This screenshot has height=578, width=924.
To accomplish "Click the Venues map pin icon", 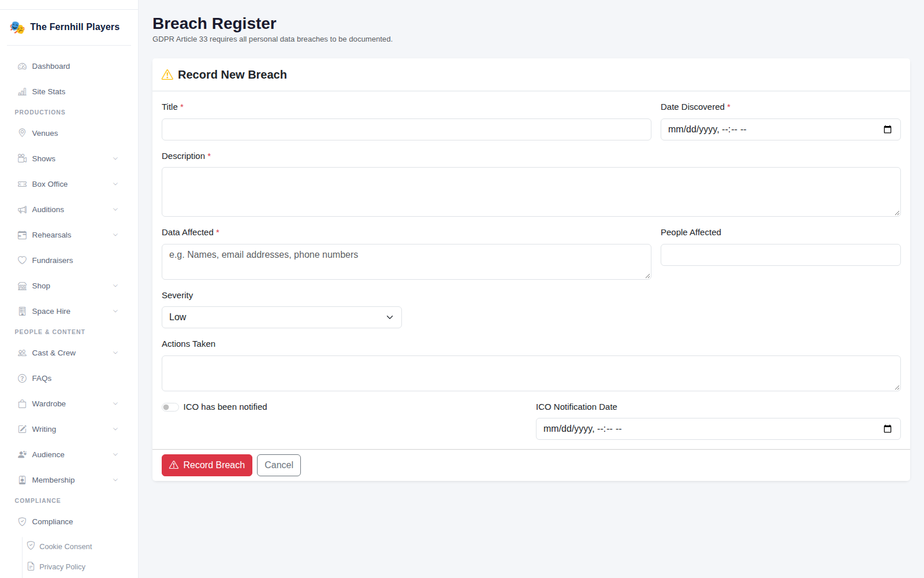I will (x=22, y=134).
